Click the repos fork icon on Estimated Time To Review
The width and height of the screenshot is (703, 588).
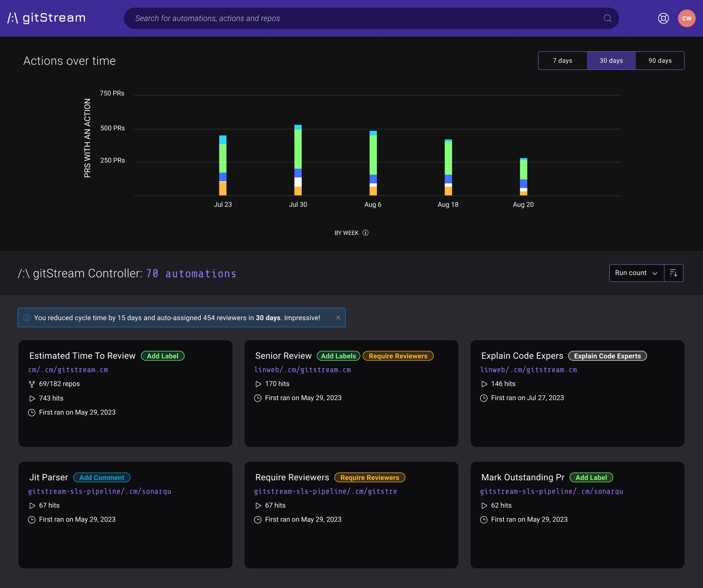coord(32,384)
